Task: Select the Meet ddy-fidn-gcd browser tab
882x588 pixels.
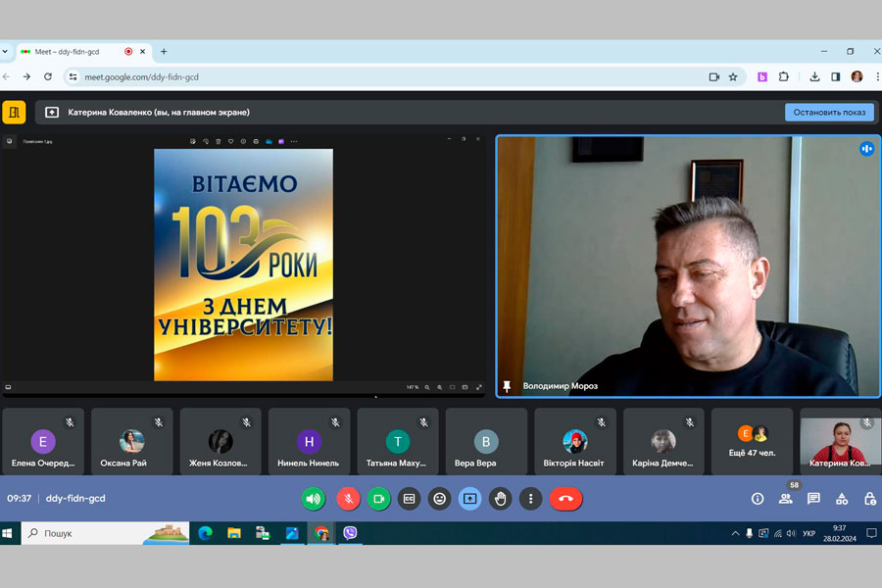Action: click(69, 52)
